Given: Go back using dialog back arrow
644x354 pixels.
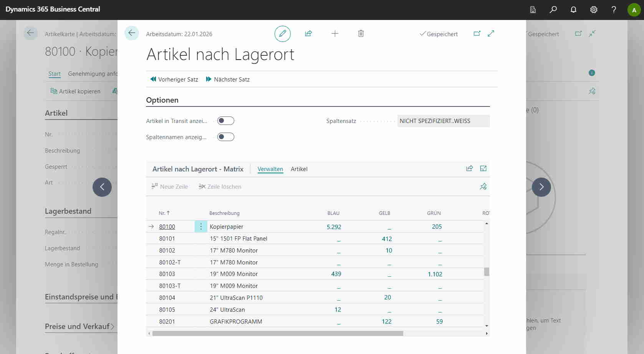Looking at the screenshot, I should pyautogui.click(x=132, y=33).
